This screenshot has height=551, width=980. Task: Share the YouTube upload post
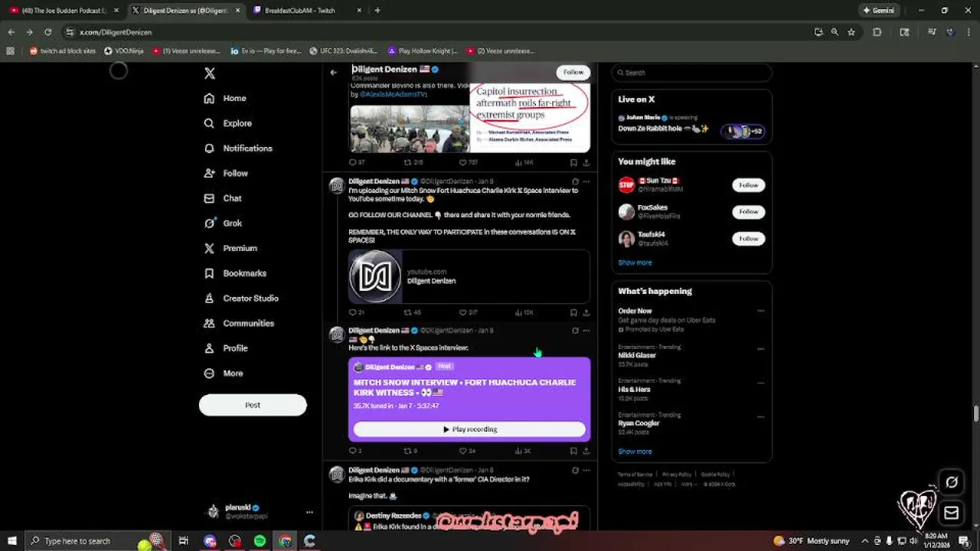pyautogui.click(x=586, y=312)
